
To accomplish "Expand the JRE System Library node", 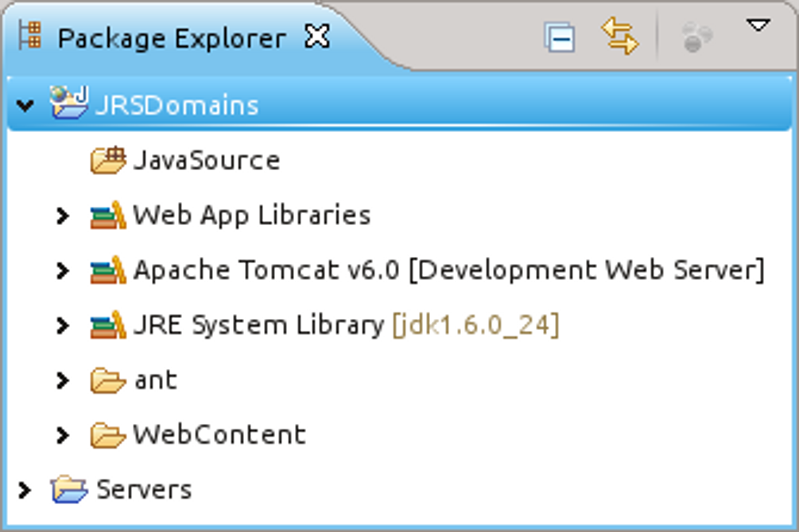I will 62,325.
